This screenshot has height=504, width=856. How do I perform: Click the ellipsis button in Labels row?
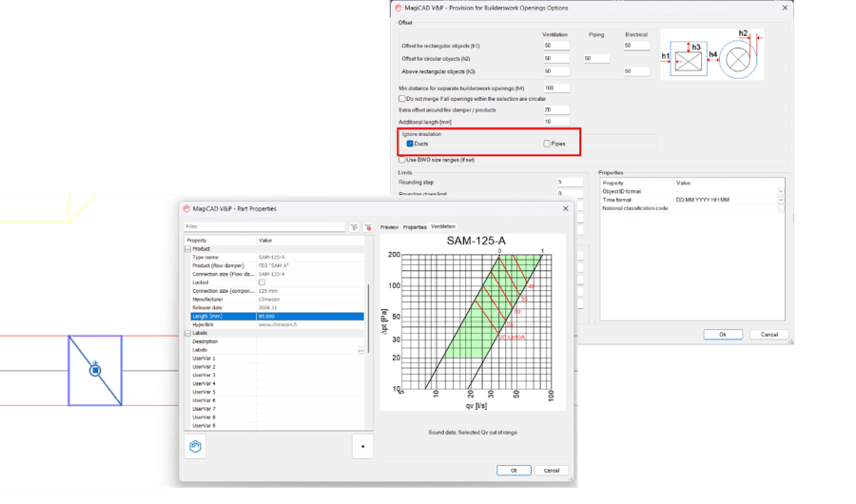point(360,350)
